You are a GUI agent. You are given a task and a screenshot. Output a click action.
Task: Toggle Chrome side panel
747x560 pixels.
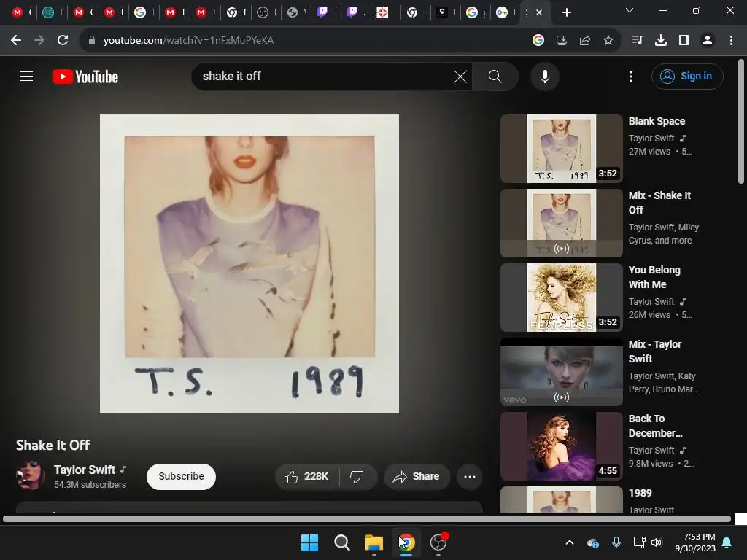(x=684, y=41)
